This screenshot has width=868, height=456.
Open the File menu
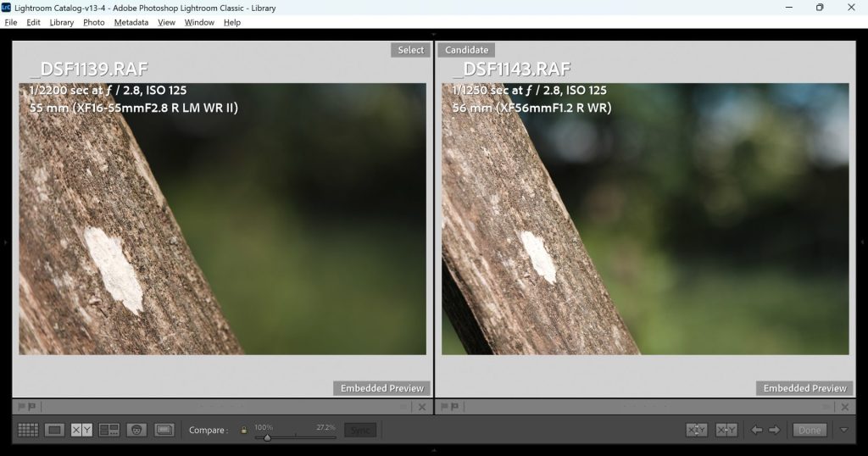click(x=10, y=22)
